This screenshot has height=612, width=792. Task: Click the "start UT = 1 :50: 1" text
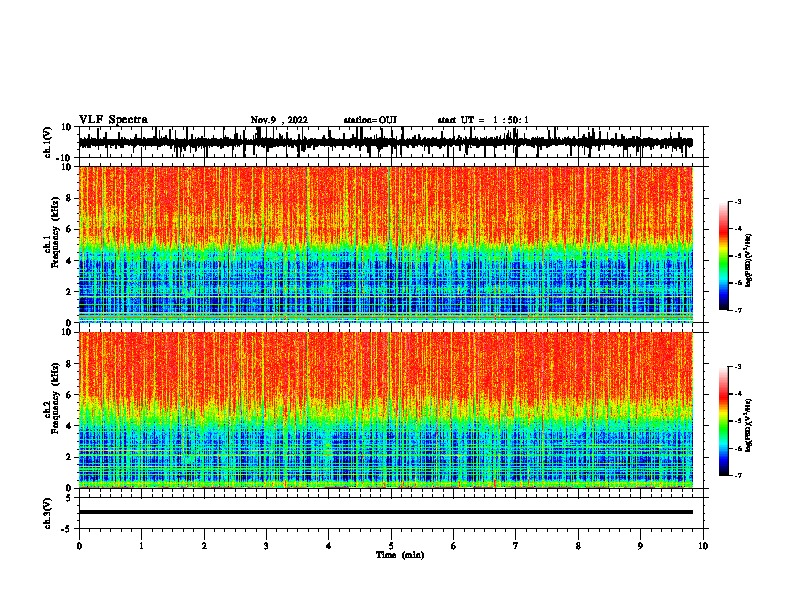(x=483, y=120)
